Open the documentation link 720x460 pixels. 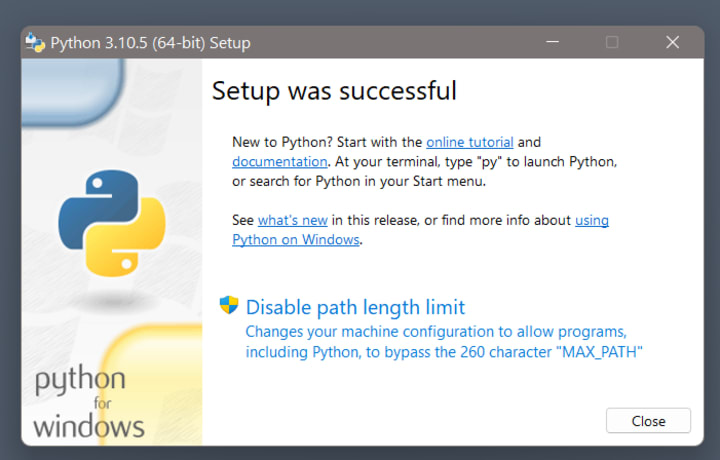(279, 161)
